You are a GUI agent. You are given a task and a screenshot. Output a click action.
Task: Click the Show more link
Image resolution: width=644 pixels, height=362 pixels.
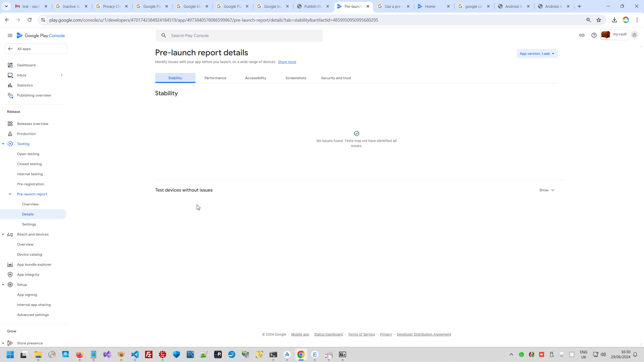[x=287, y=62]
